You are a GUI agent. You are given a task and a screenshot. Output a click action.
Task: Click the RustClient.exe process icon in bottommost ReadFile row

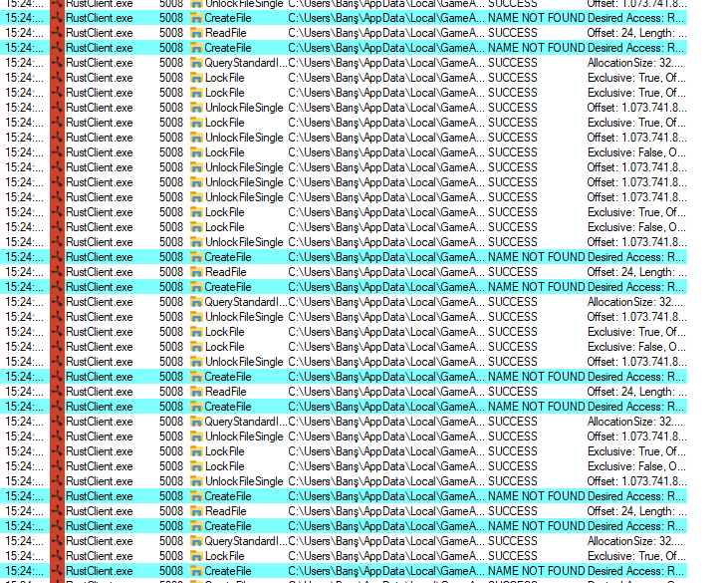[57, 511]
